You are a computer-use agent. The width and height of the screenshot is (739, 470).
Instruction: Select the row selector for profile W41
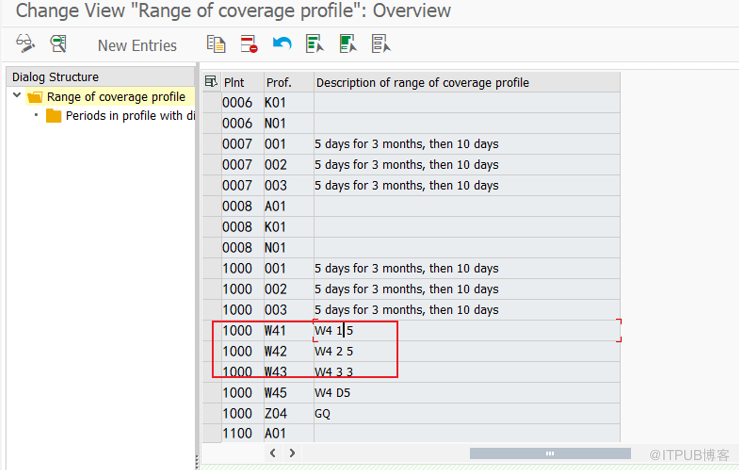(x=211, y=330)
